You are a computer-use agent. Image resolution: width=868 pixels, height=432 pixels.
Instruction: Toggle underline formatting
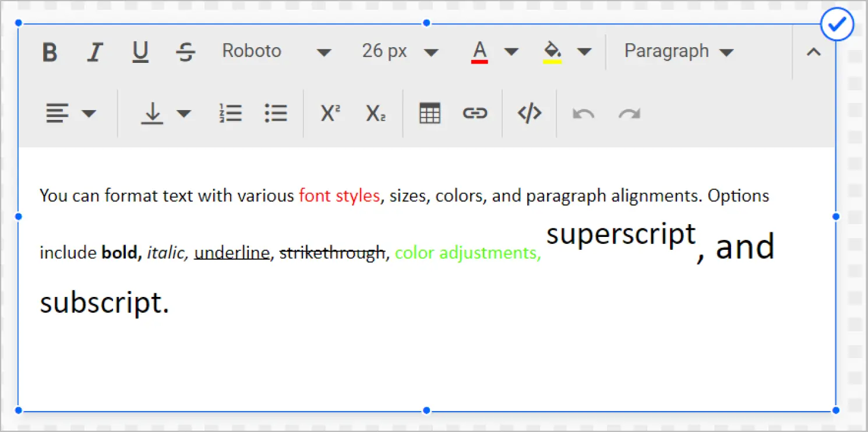point(140,52)
